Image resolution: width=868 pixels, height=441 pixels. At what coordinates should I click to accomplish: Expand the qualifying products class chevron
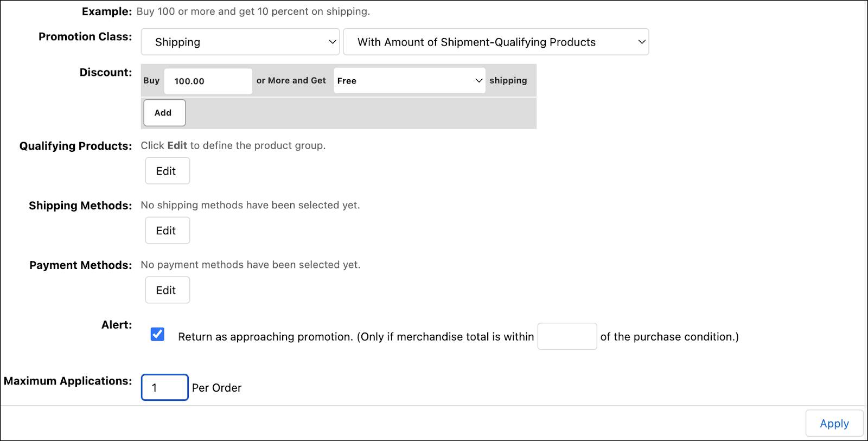641,42
